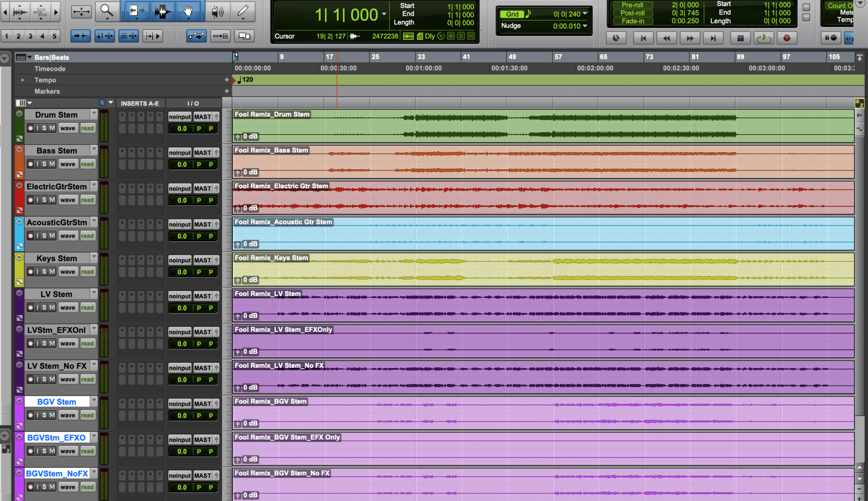Viewport: 868px width, 501px height.
Task: Mute the Bass Stem track
Action: tap(51, 164)
